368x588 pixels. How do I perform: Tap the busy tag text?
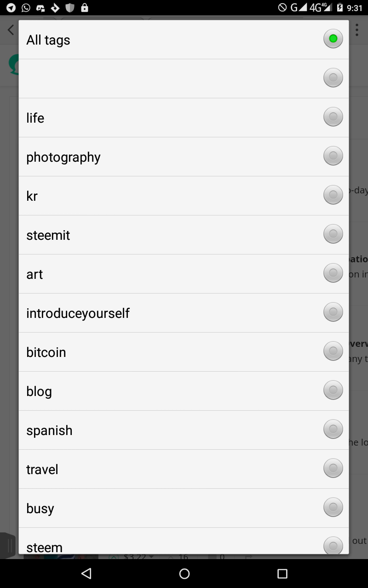[x=40, y=509]
